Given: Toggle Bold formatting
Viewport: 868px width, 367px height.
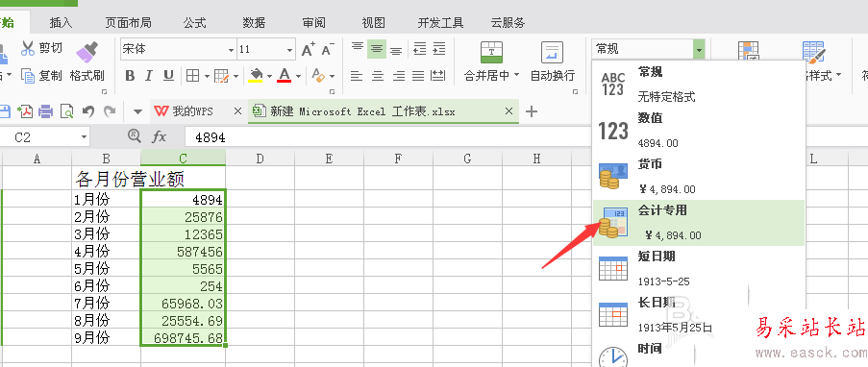Looking at the screenshot, I should coord(130,76).
